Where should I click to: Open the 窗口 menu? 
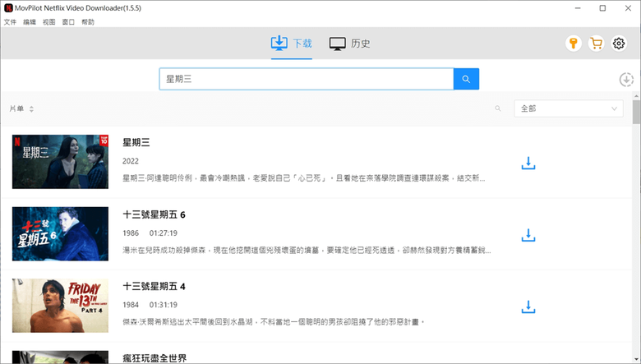pos(68,22)
